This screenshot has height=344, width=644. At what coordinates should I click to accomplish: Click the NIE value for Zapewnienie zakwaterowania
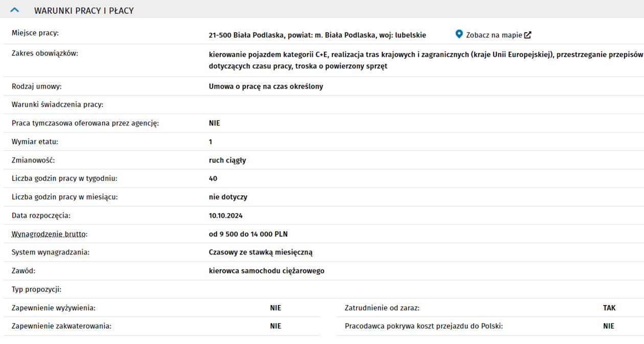tap(275, 326)
